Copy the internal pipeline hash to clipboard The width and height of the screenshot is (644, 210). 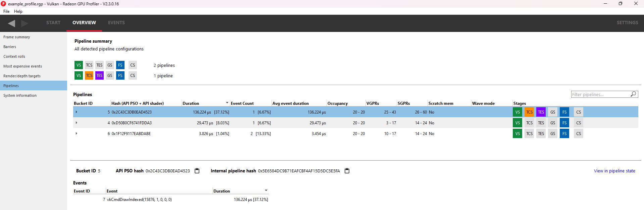click(x=347, y=171)
